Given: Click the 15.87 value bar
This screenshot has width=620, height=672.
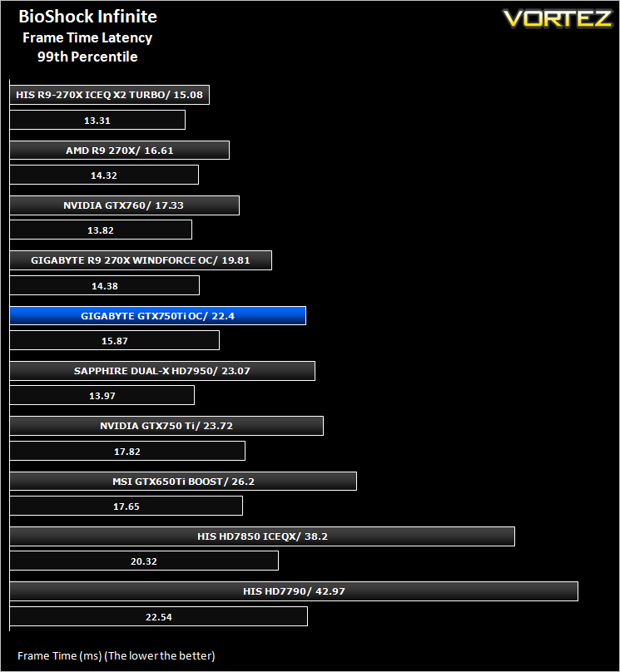Looking at the screenshot, I should coord(115,340).
